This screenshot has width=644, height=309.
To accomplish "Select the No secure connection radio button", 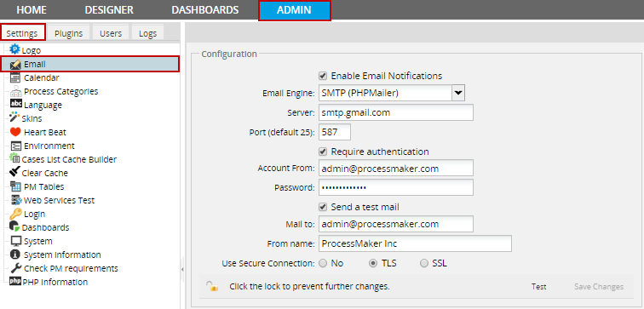I will point(323,263).
